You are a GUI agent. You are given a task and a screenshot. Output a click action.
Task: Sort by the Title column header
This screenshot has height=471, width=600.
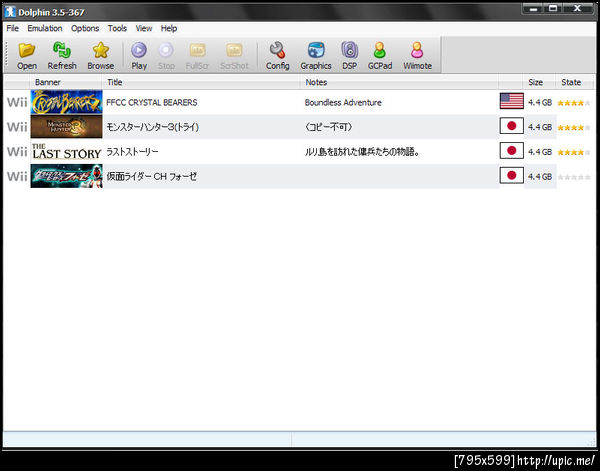click(x=201, y=82)
